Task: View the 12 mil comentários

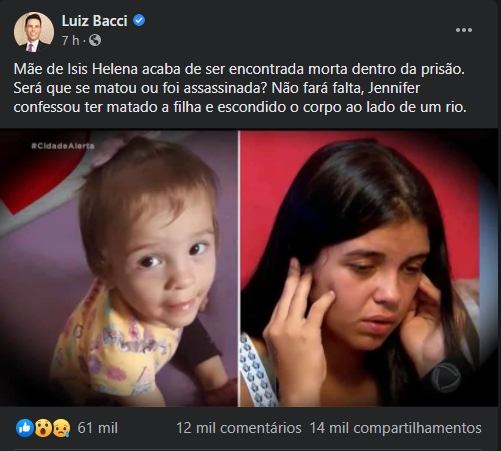Action: (239, 428)
